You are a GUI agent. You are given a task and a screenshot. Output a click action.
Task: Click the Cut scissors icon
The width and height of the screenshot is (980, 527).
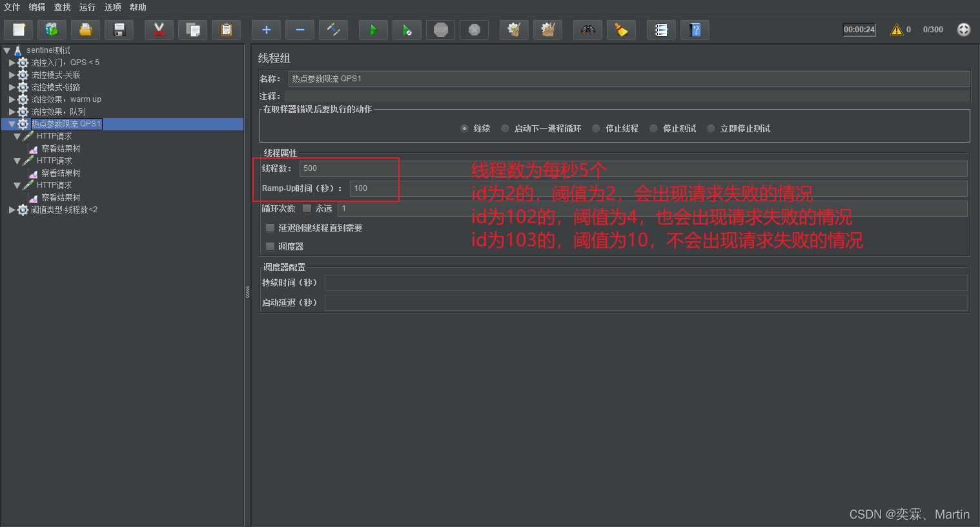click(159, 30)
